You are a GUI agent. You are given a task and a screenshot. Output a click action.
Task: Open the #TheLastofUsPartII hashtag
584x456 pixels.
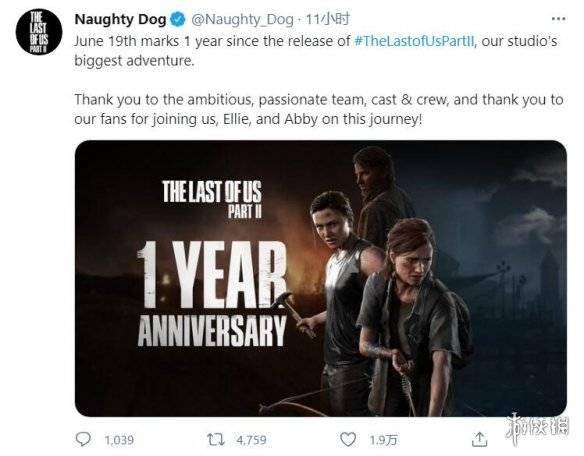(x=415, y=41)
